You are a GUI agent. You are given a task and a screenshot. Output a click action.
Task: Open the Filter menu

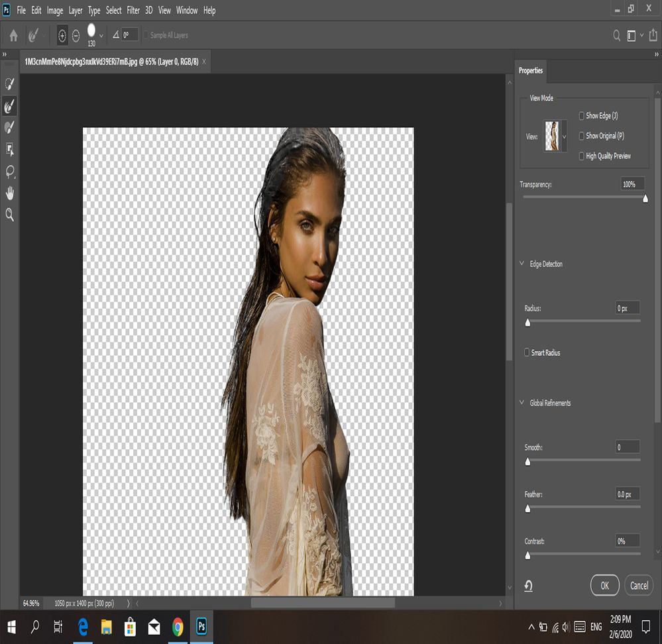(x=133, y=11)
